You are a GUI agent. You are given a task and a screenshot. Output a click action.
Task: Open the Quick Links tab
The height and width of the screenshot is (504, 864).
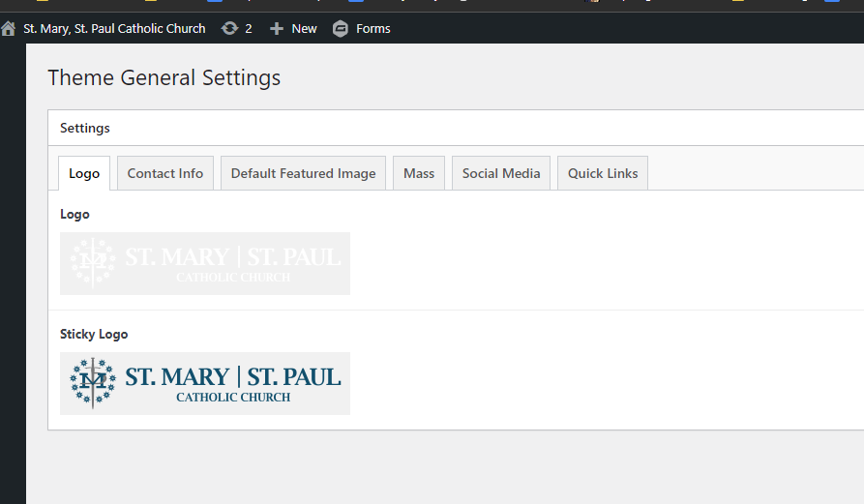(603, 173)
